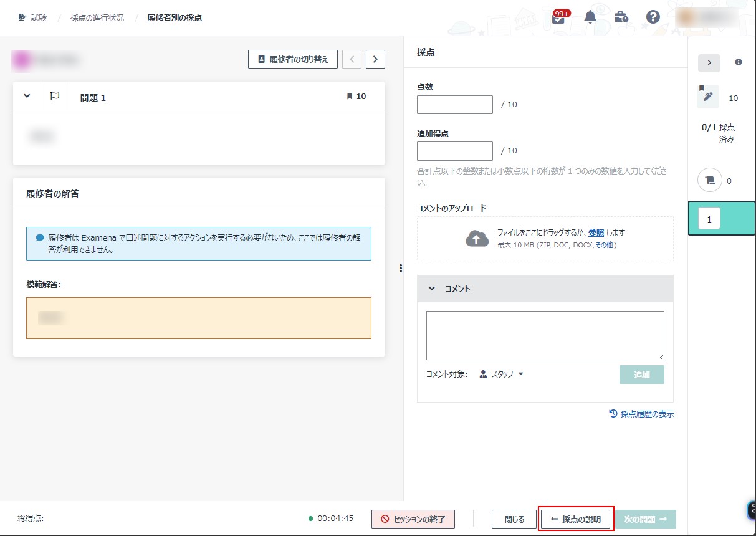Screen dimensions: 756x536
Task: Click the セッションの終了 button
Action: [x=413, y=519]
